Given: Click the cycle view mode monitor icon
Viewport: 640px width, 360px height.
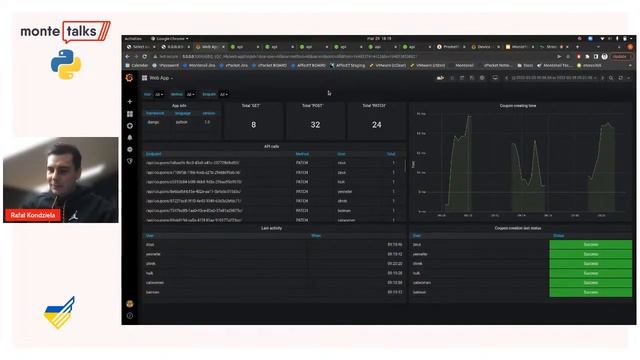Looking at the screenshot, I should click(x=495, y=78).
